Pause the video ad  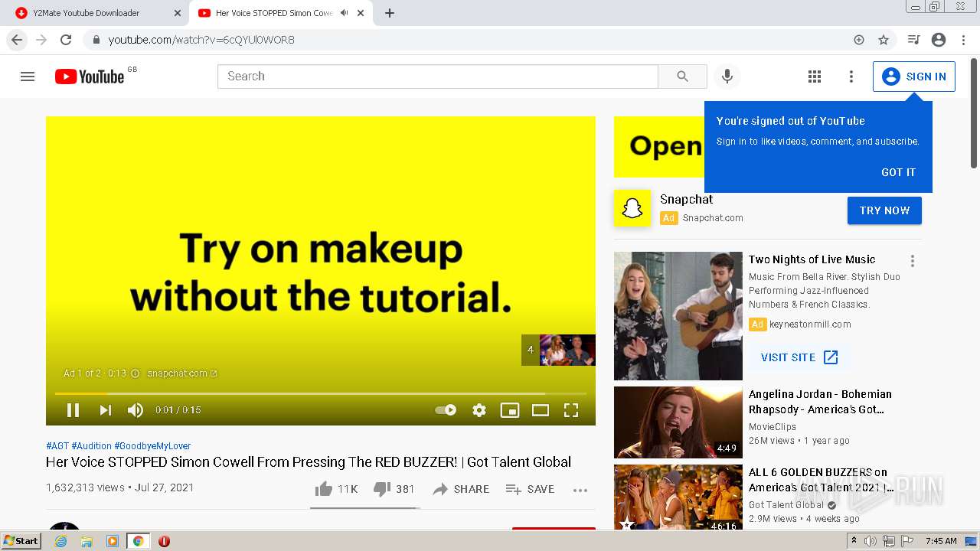pos(73,410)
